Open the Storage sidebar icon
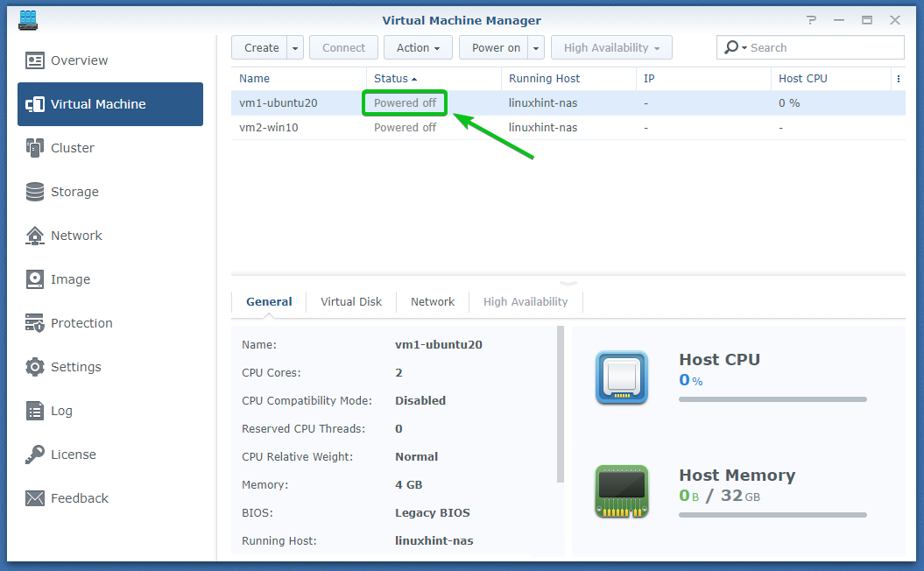The width and height of the screenshot is (924, 571). (35, 192)
